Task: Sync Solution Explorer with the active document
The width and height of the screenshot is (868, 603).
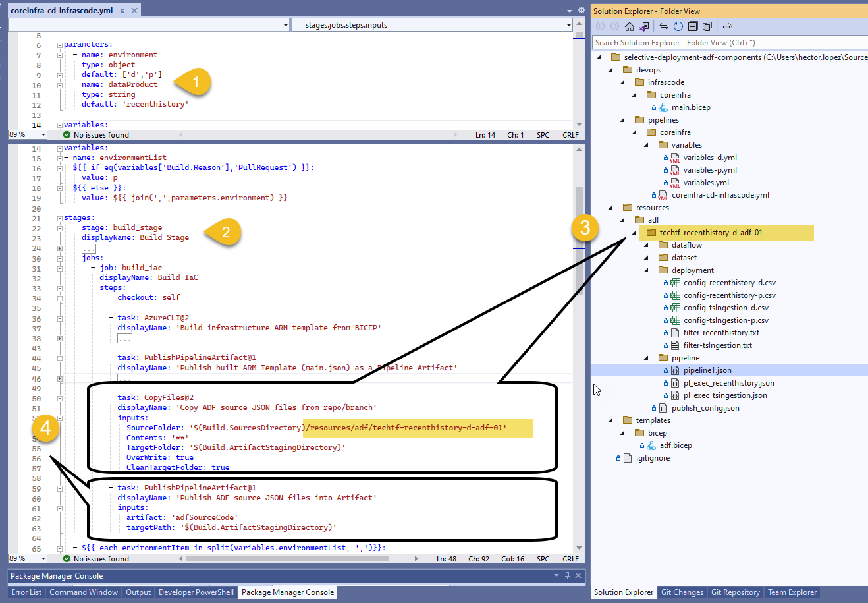Action: pos(665,26)
